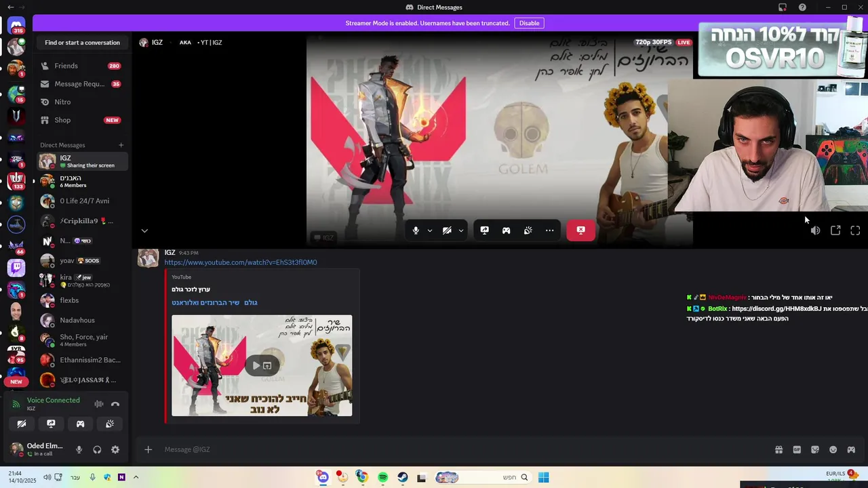Deafen with headphones icon in user panel
Screen dimensions: 868x488
(97, 449)
